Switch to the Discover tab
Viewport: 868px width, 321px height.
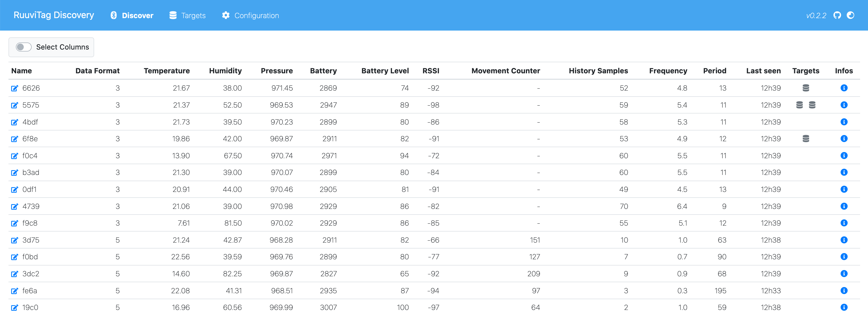pyautogui.click(x=132, y=16)
